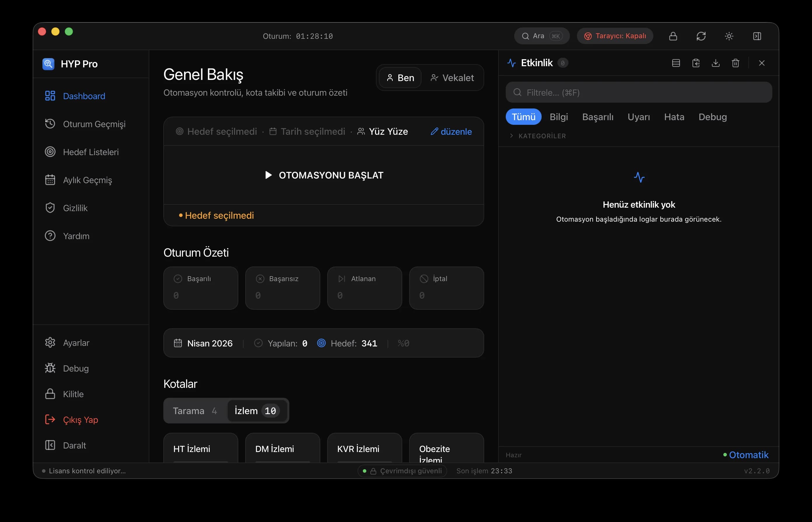
Task: Click the Yapılan check icon
Action: 258,343
